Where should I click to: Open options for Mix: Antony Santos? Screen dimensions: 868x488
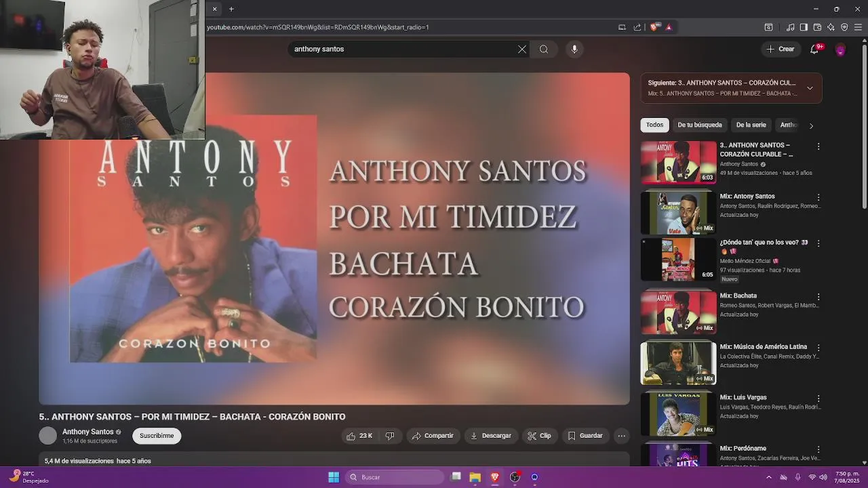818,197
